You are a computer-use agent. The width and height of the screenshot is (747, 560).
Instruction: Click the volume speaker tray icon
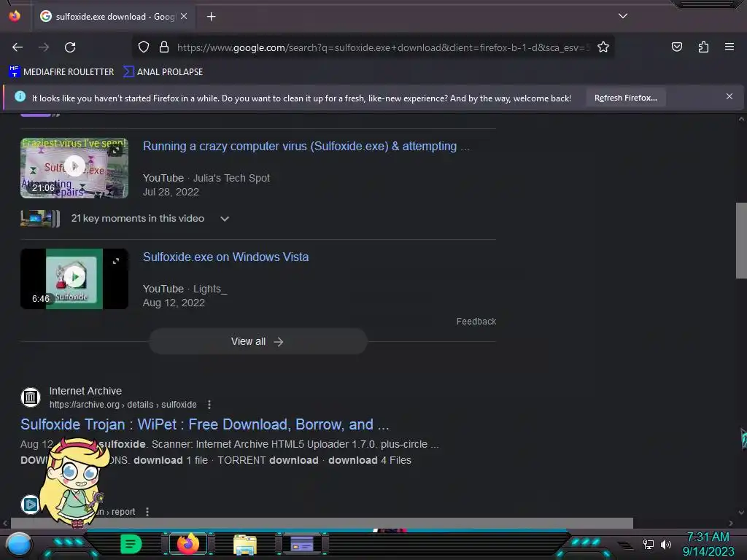point(666,544)
